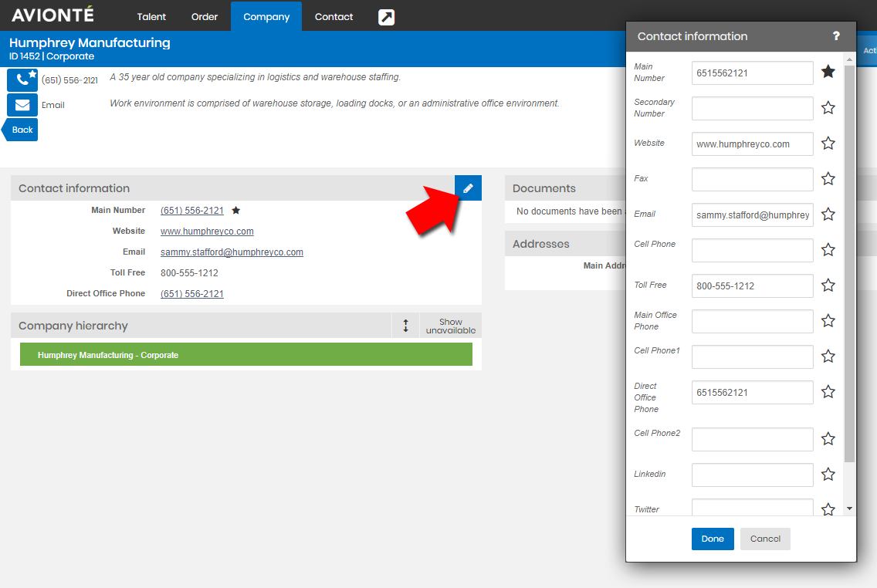Click the hierarchy sort up-down arrow icon
Viewport: 877px width, 588px height.
coord(405,326)
